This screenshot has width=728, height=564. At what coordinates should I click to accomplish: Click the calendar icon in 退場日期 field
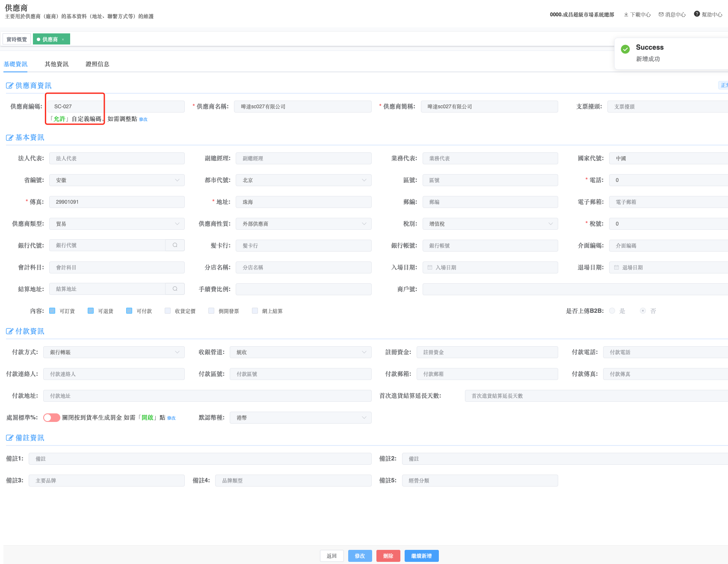point(616,267)
